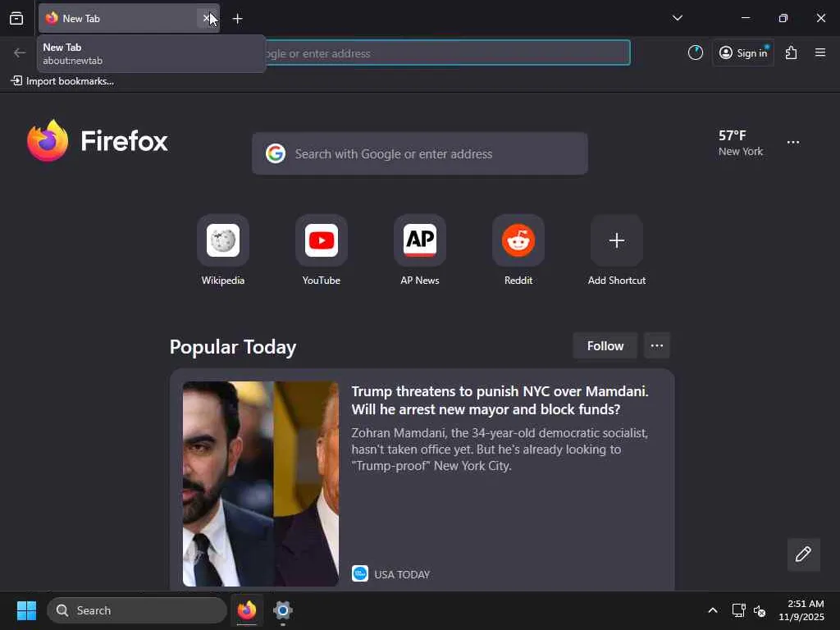Viewport: 840px width, 630px height.
Task: Open the YouTube shortcut
Action: 322,251
